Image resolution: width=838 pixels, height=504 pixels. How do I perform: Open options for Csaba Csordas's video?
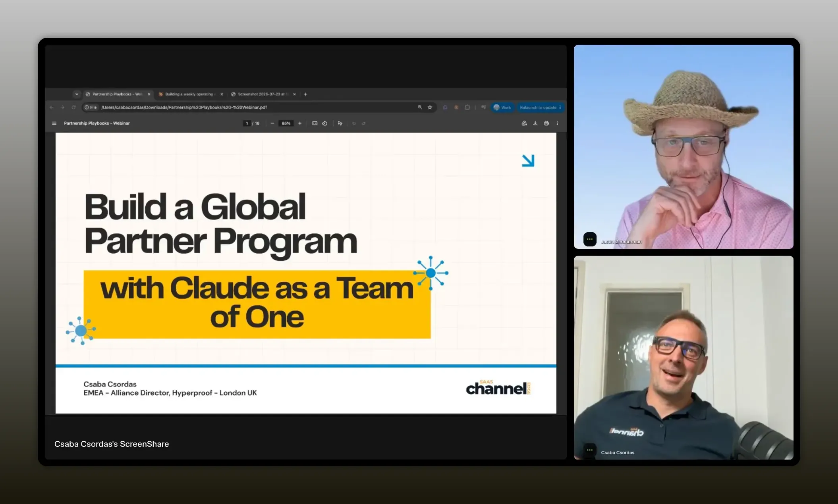(590, 450)
